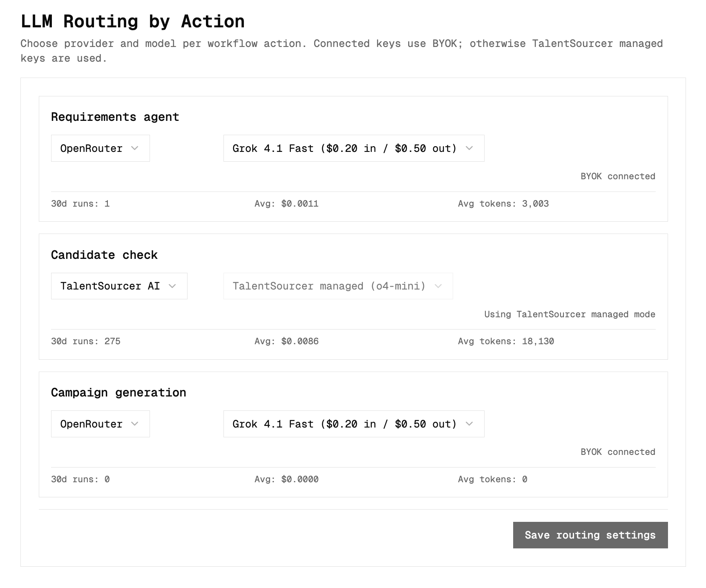Click BYOK connected status under Requirements agent

tap(618, 176)
